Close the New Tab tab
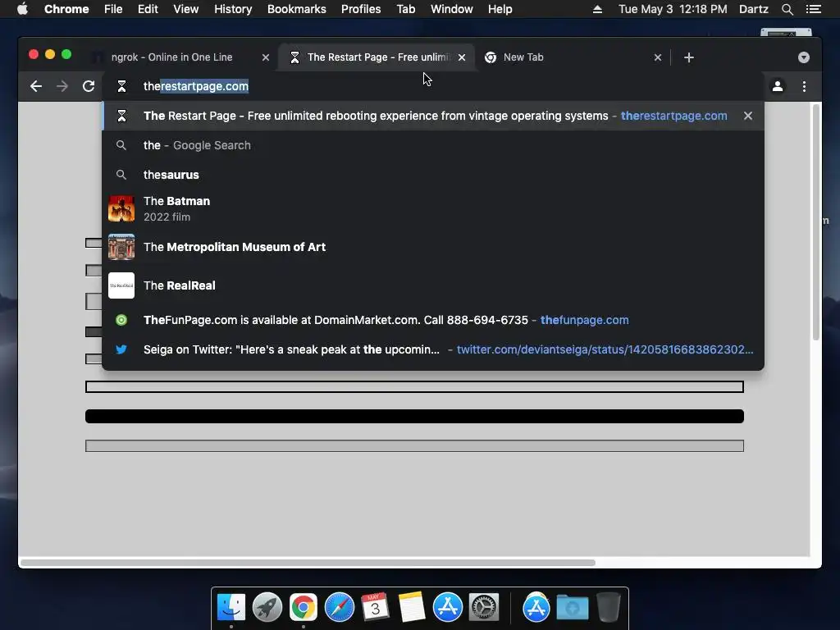 pyautogui.click(x=658, y=57)
